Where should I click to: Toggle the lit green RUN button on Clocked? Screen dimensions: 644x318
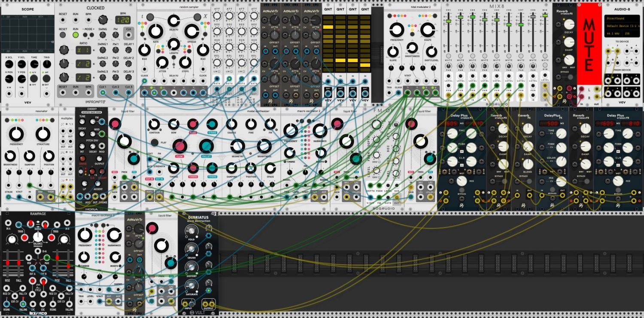pos(76,34)
